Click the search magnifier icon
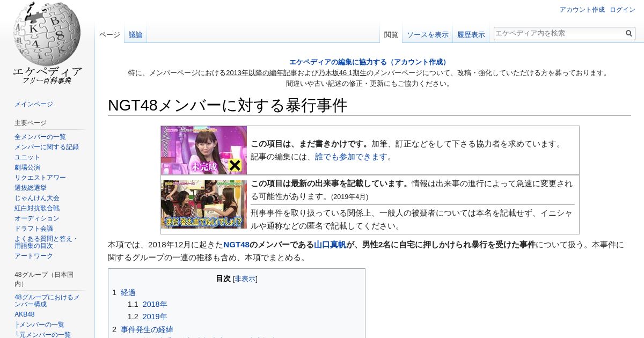 coord(629,33)
